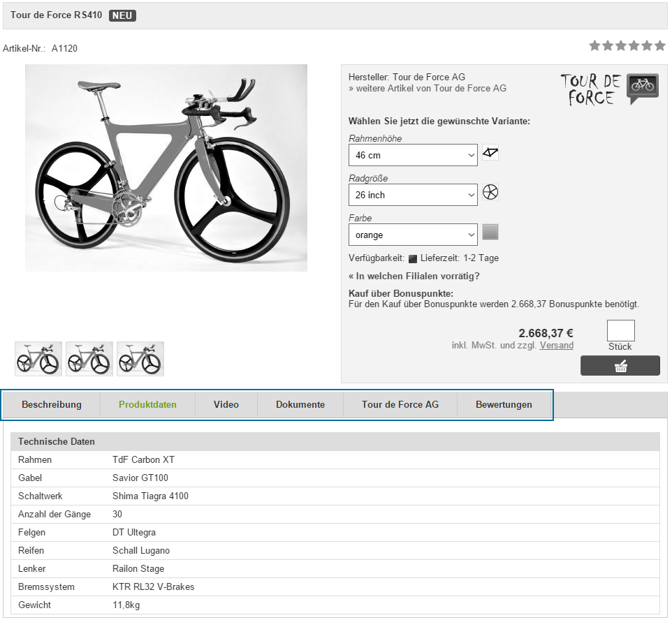Click the TdF Carbon XT frame value
This screenshot has height=620, width=672.
click(x=143, y=459)
